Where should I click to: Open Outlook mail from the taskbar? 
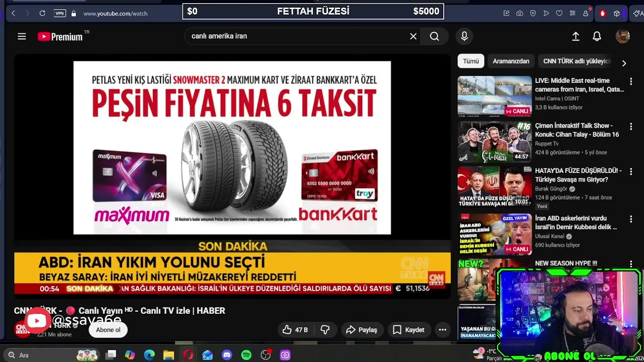207,355
